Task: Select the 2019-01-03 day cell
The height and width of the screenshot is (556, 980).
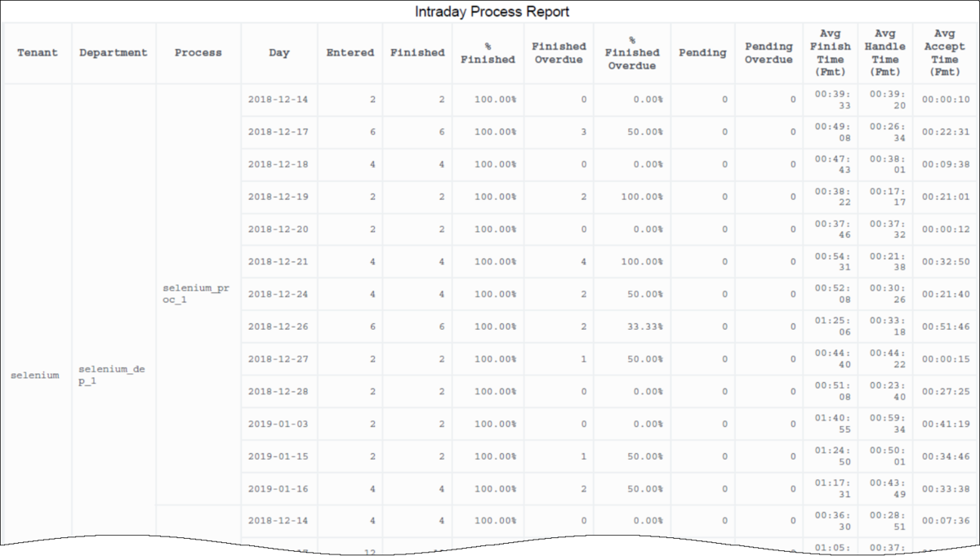Action: point(278,424)
